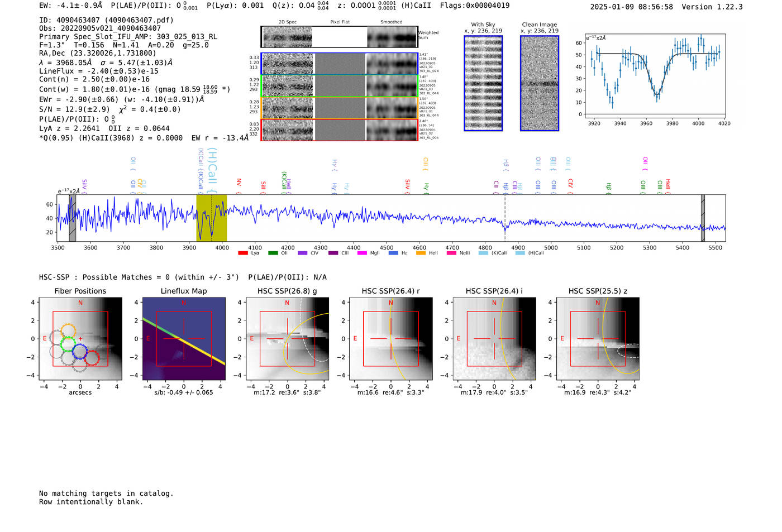Click the Lyα red legend swatch
Viewport: 782px width, 532px height.
tap(243, 253)
